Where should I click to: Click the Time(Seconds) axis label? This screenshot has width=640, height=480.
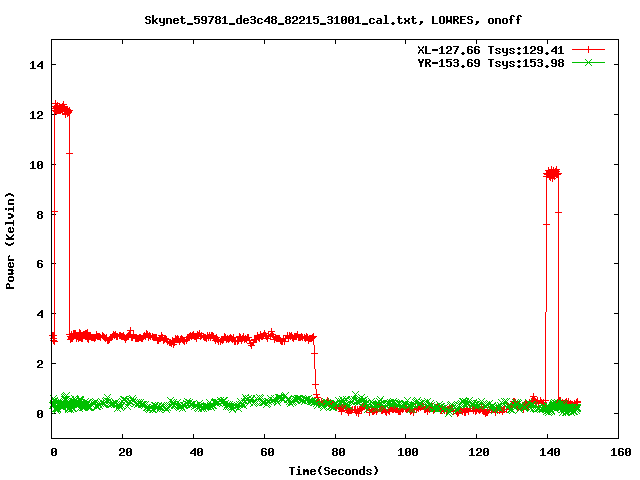tap(334, 471)
